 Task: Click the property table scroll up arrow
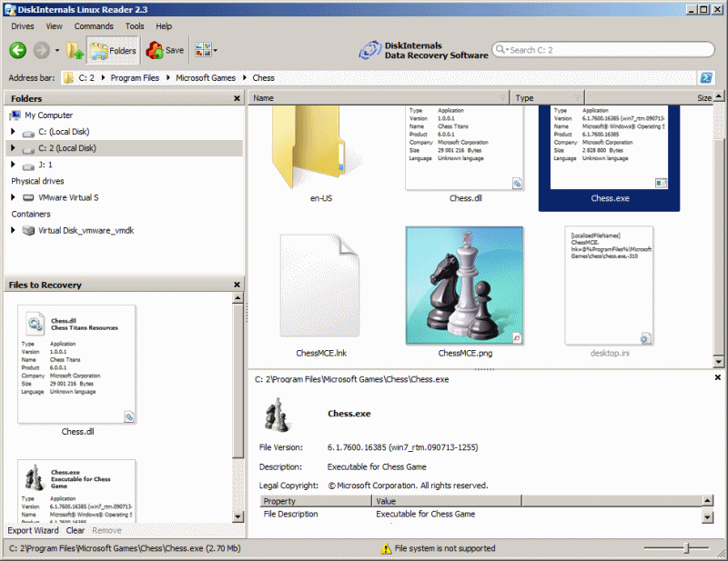707,501
